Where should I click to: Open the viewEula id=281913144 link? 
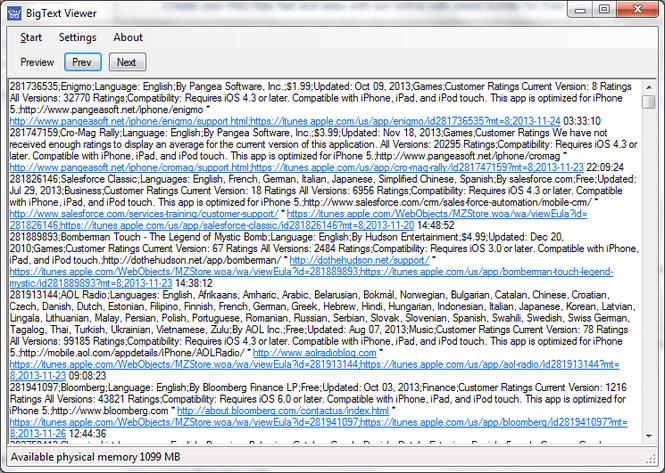[x=184, y=364]
